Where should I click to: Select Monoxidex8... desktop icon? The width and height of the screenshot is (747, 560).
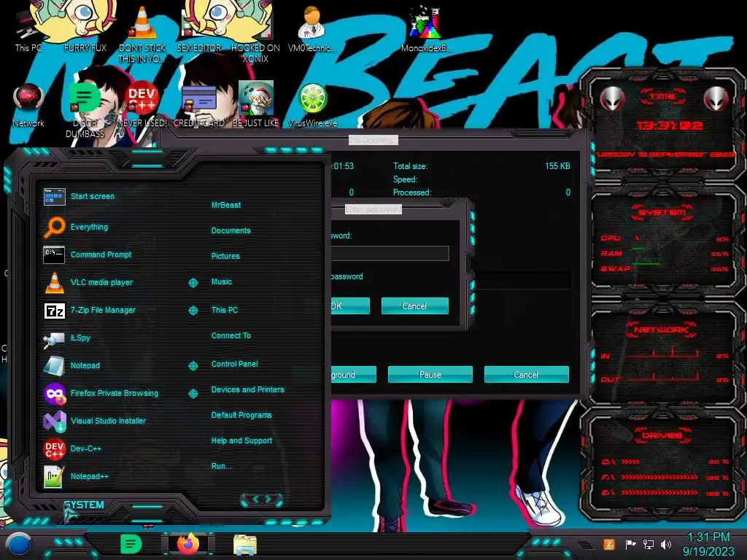pos(426,28)
